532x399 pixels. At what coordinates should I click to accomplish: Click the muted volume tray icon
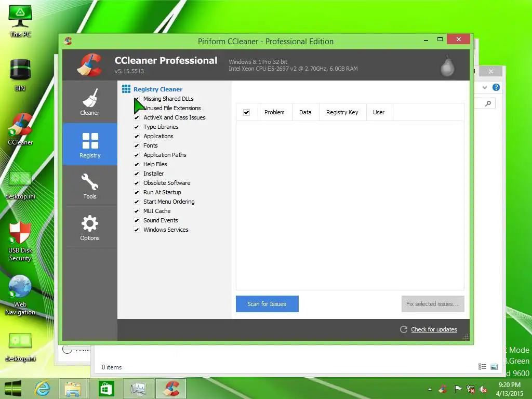(483, 389)
